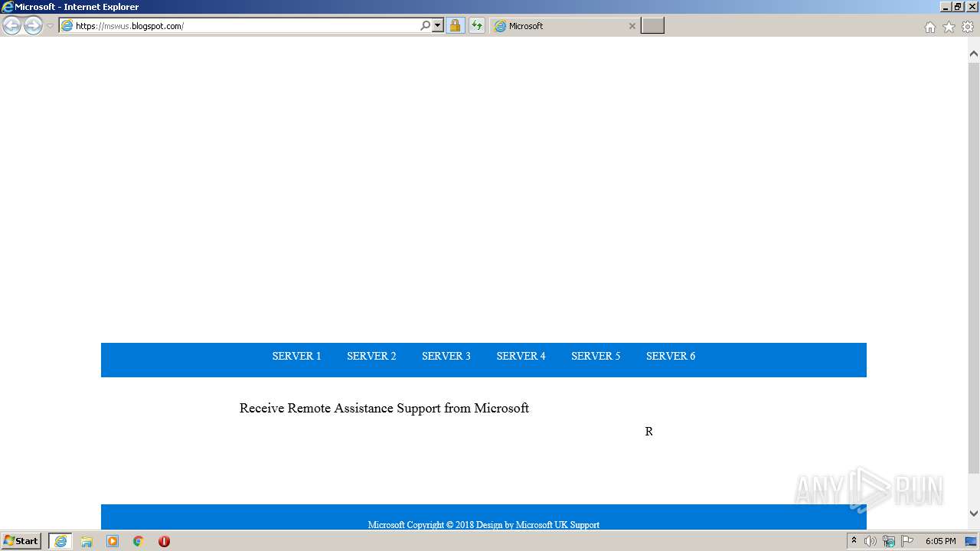The width and height of the screenshot is (980, 551).
Task: Click Internet Explorer taskbar icon
Action: click(60, 541)
